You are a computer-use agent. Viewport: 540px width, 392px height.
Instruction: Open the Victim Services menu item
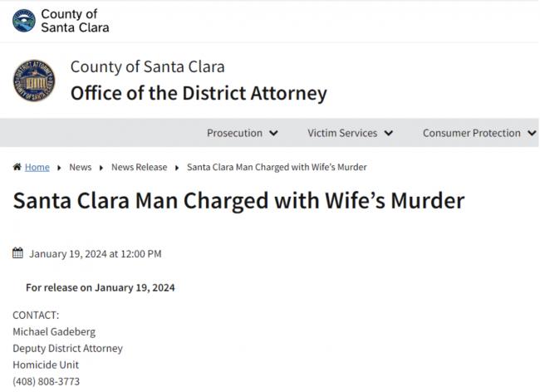[x=341, y=133]
